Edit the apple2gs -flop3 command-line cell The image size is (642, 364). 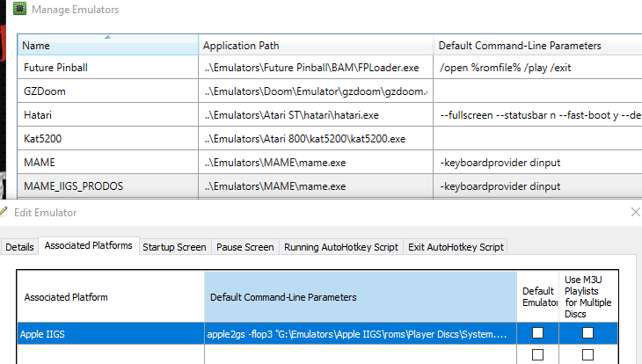click(361, 334)
